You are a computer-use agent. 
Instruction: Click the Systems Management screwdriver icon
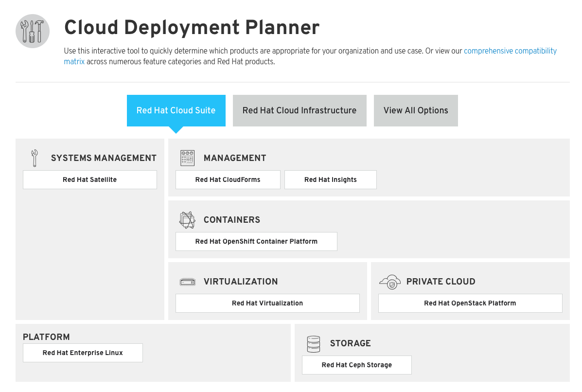point(34,158)
